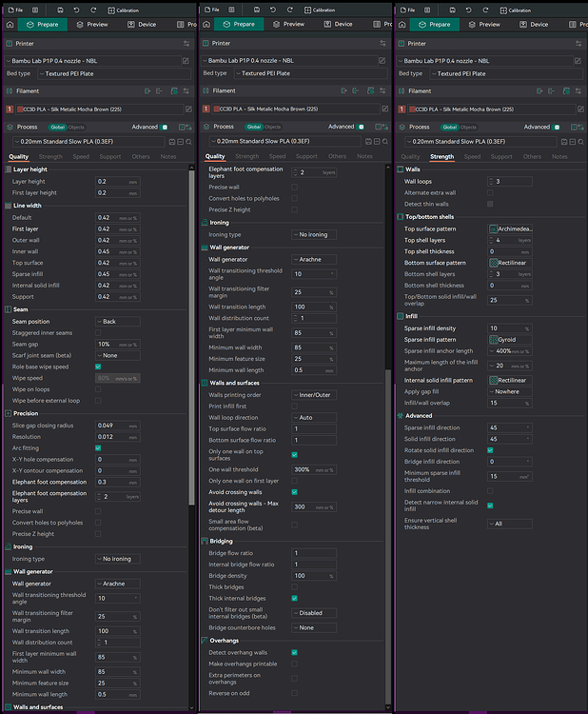Enable Print infill first checkbox
Screen dimensions: 588x714
pos(294,407)
